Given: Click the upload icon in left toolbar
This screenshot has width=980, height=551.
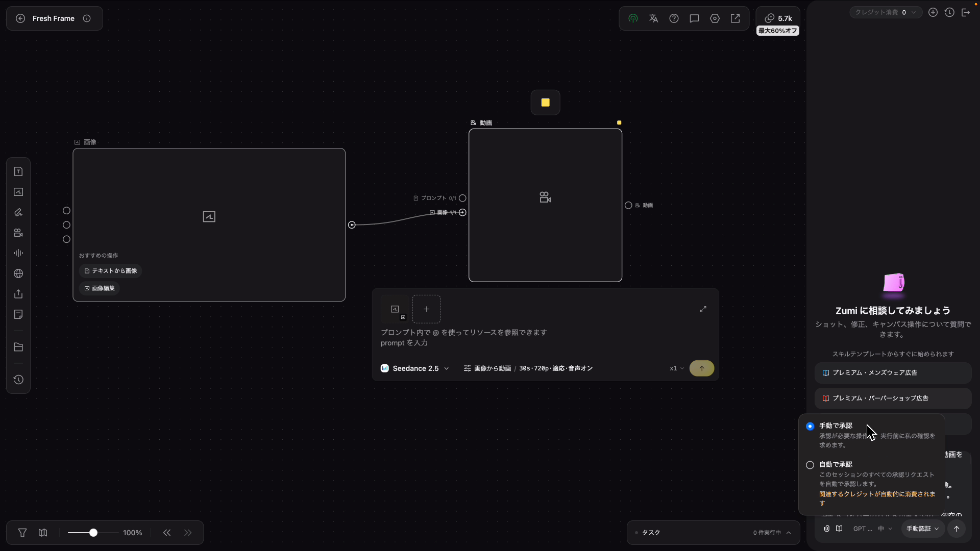Looking at the screenshot, I should [18, 294].
